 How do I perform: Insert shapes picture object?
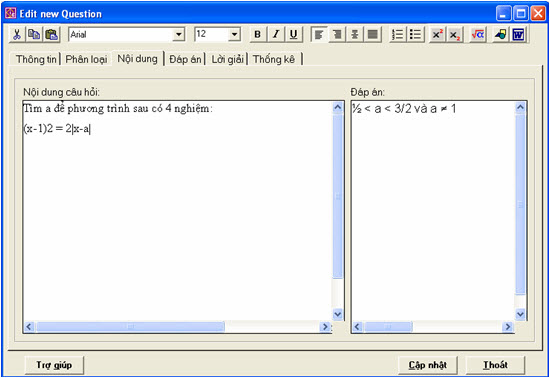501,35
